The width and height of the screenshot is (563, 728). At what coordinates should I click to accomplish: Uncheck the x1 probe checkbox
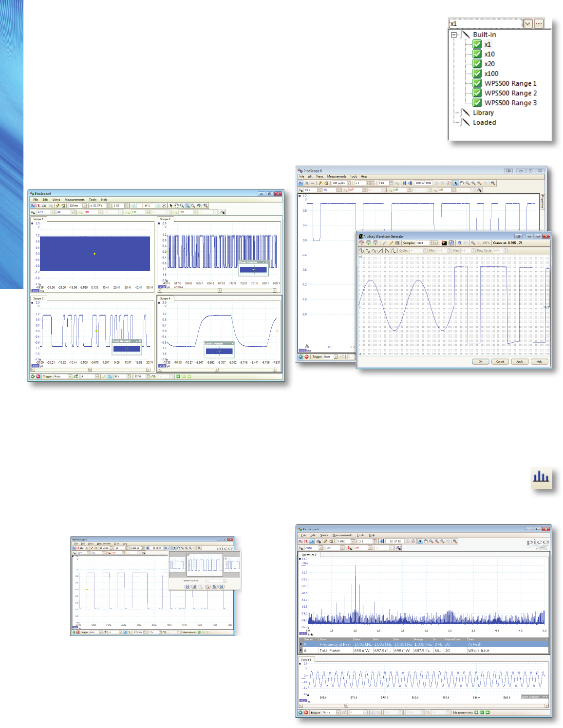click(477, 44)
